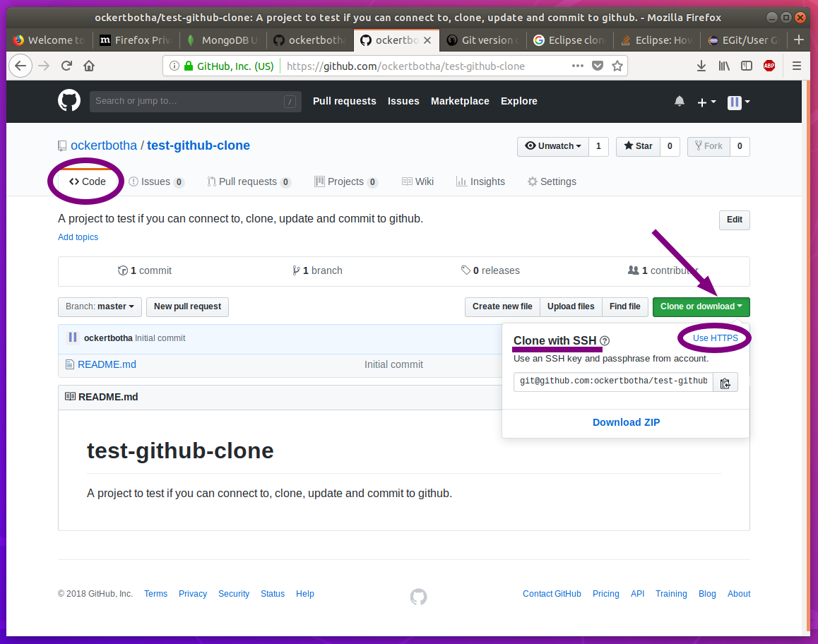Expand the plus create-new menu
The width and height of the screenshot is (818, 644).
tap(706, 102)
